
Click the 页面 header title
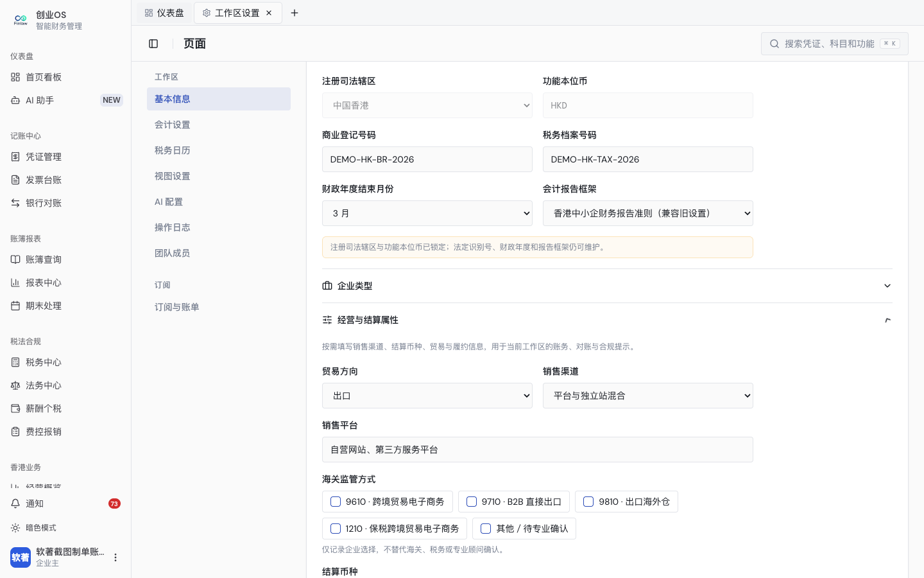pyautogui.click(x=194, y=44)
